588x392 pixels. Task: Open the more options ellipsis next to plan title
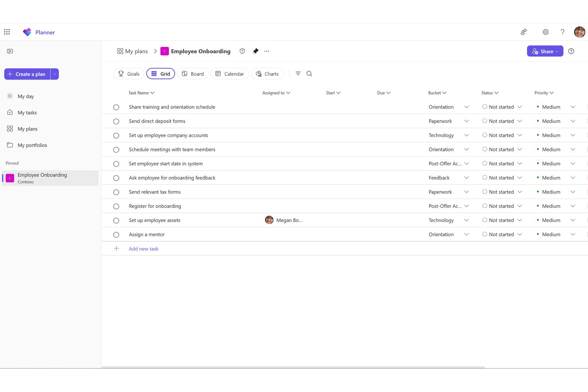(267, 51)
